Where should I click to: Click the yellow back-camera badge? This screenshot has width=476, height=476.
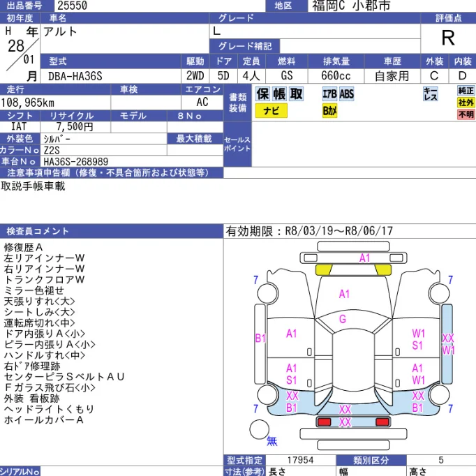(329, 110)
